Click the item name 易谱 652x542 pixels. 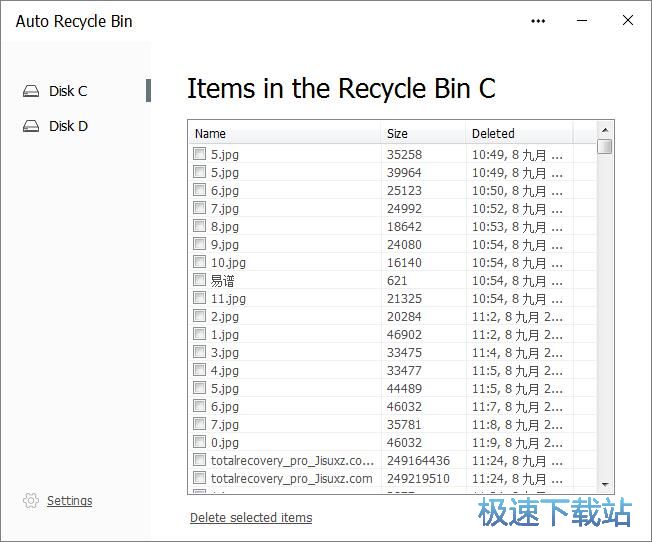tap(222, 281)
